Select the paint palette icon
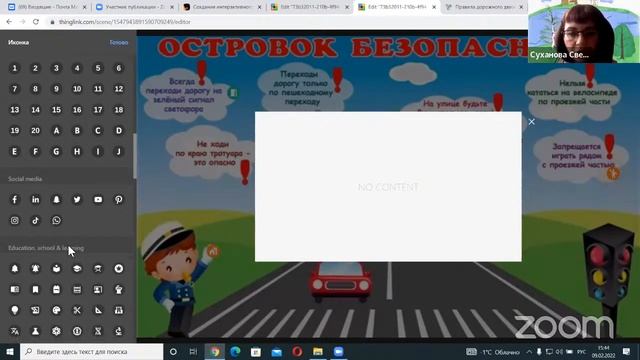The width and height of the screenshot is (640, 360). point(56,310)
